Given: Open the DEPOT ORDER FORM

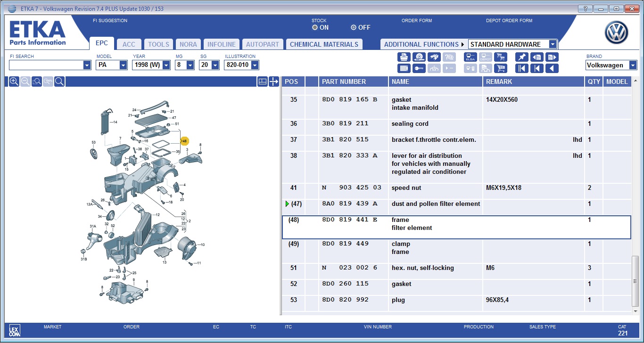Looking at the screenshot, I should coord(509,21).
